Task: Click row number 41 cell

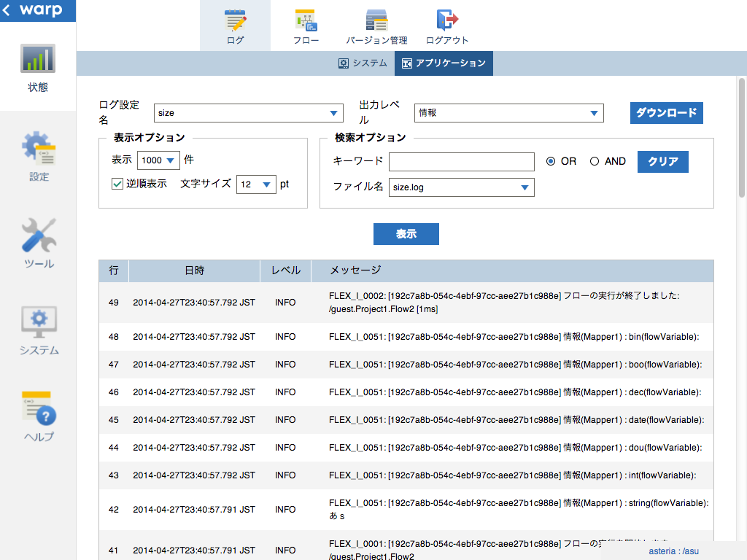Action: click(x=113, y=550)
